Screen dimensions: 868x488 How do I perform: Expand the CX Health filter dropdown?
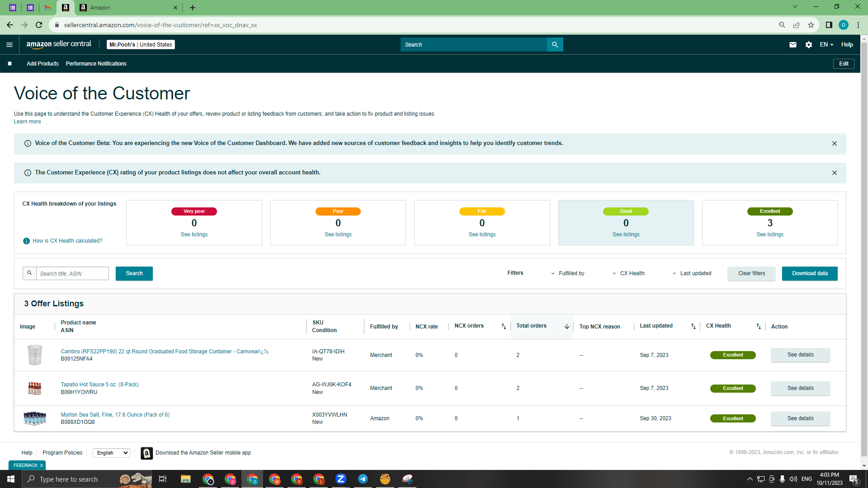pos(628,273)
